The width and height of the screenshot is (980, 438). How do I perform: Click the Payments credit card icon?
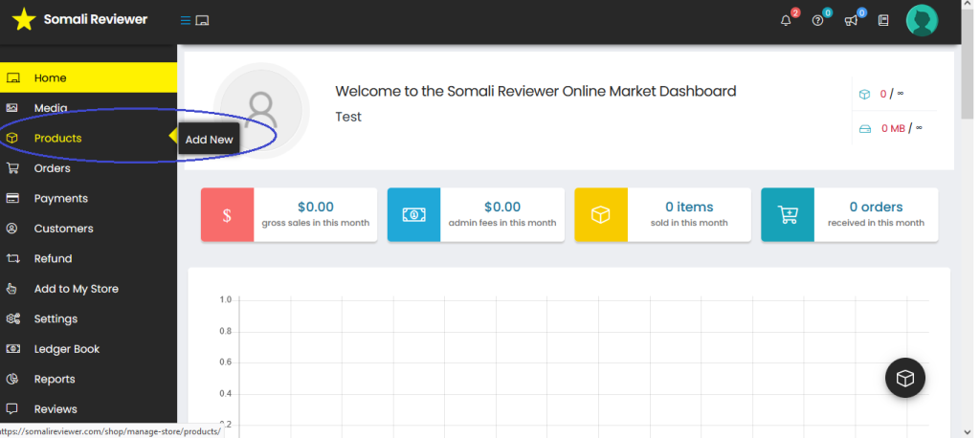(x=11, y=198)
